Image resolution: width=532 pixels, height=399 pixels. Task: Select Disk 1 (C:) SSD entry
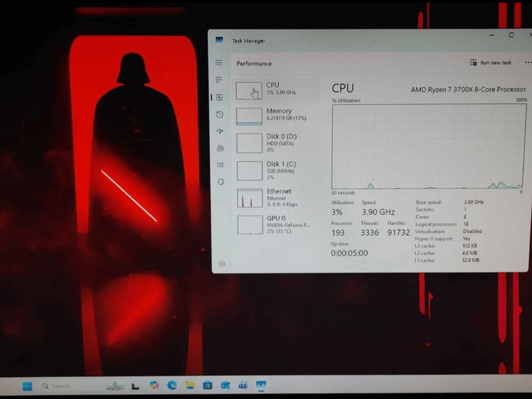pyautogui.click(x=277, y=170)
